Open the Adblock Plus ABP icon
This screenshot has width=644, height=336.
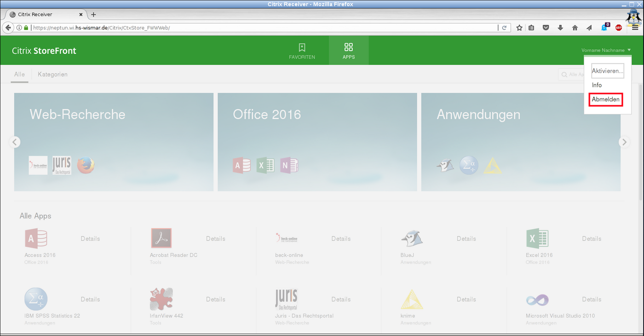click(x=619, y=28)
